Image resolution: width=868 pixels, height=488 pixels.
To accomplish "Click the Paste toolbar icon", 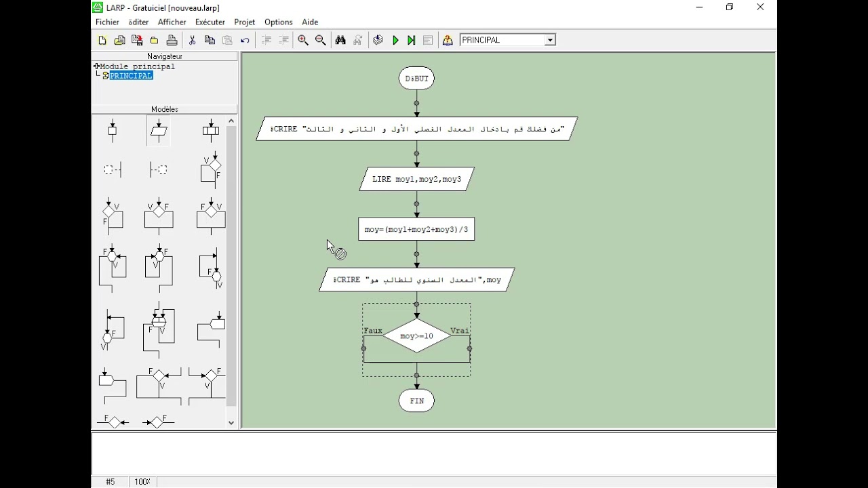I will (x=227, y=40).
